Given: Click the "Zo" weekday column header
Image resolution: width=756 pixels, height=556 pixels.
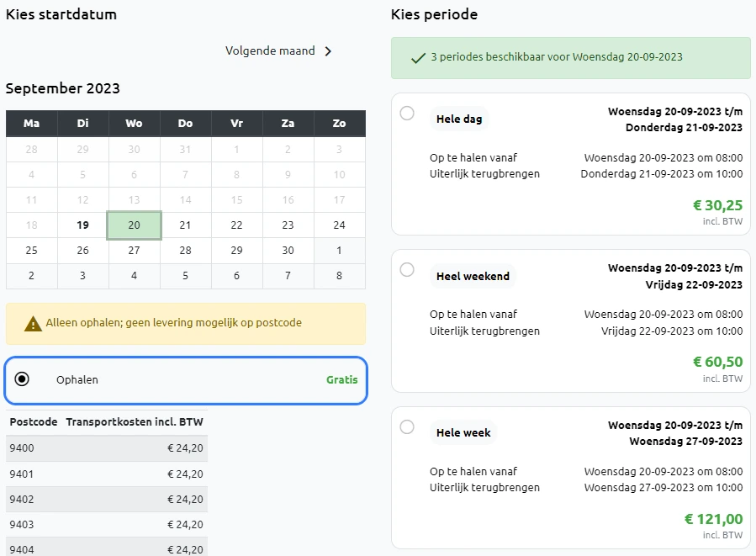Looking at the screenshot, I should point(339,123).
